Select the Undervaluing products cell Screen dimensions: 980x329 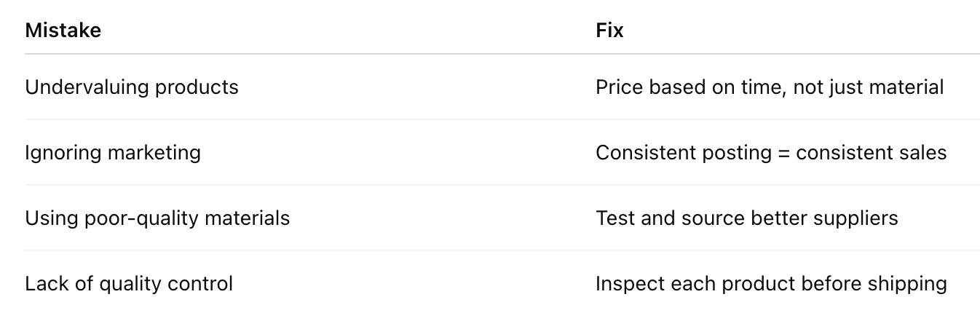coord(132,87)
